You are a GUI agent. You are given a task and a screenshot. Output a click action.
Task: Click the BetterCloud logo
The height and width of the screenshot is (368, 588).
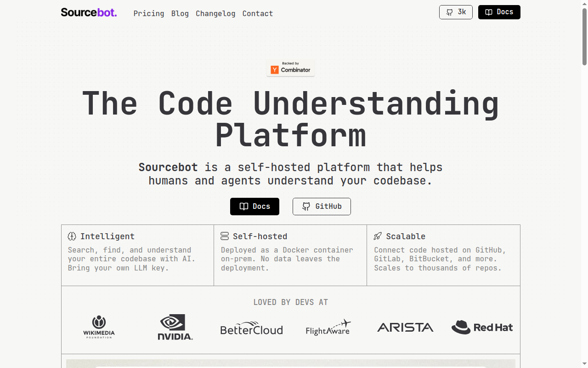pos(251,328)
